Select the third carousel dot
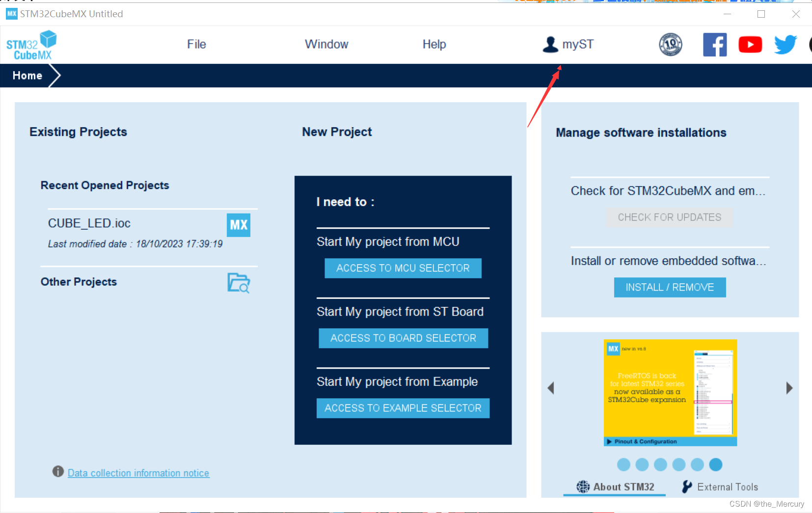 coord(660,464)
